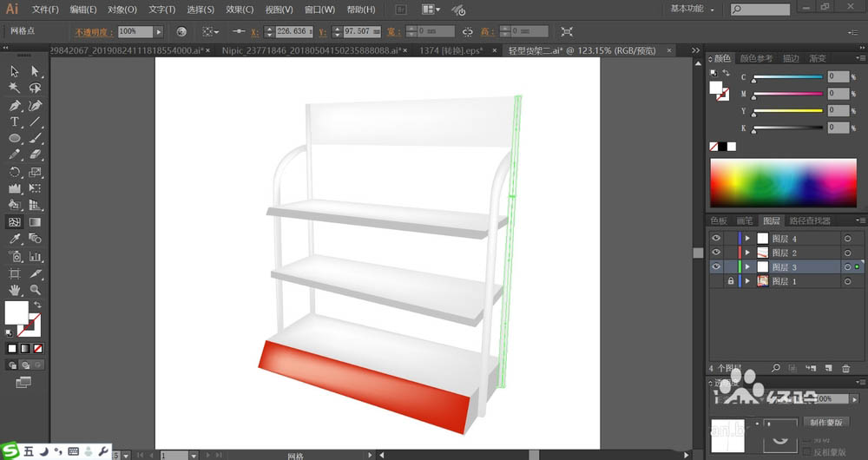The width and height of the screenshot is (868, 460).
Task: Click the 不透明度 label link
Action: coord(94,32)
